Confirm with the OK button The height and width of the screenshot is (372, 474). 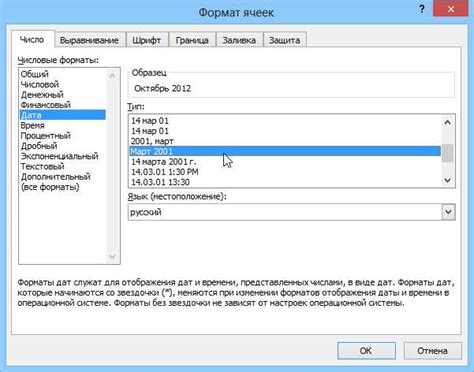[x=366, y=351]
